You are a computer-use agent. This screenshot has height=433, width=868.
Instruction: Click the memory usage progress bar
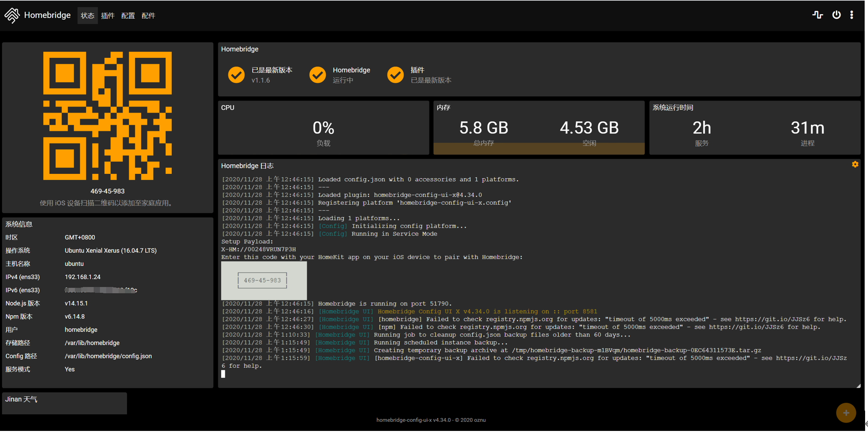(x=539, y=148)
